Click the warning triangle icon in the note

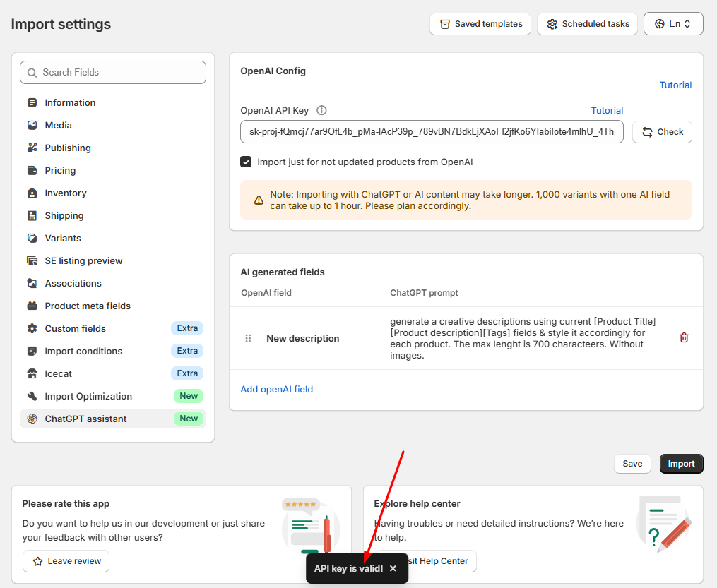[259, 200]
